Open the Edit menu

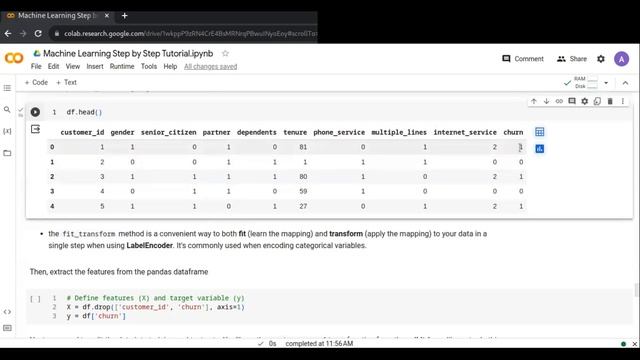tap(53, 66)
